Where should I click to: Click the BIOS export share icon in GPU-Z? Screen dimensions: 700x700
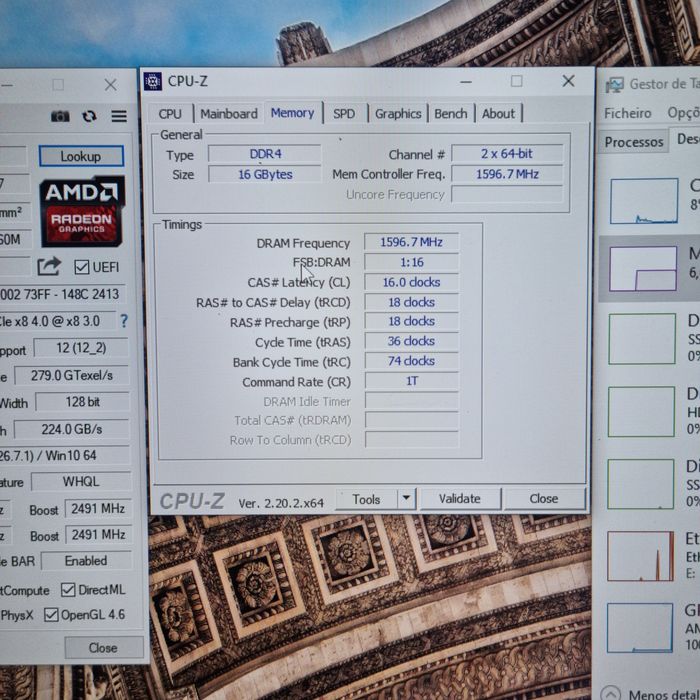[x=49, y=267]
